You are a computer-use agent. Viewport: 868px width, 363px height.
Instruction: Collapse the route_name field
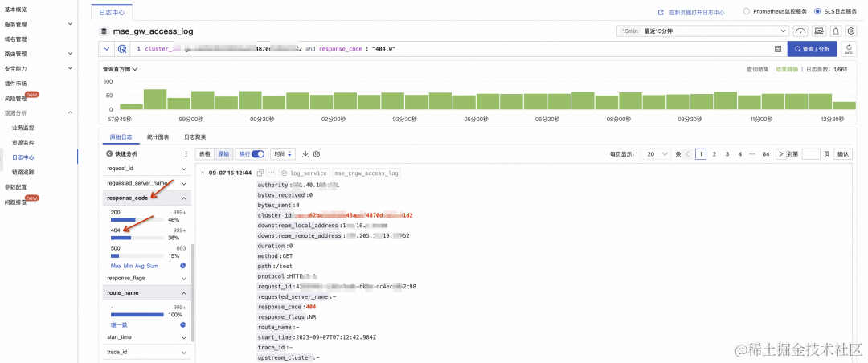(184, 292)
